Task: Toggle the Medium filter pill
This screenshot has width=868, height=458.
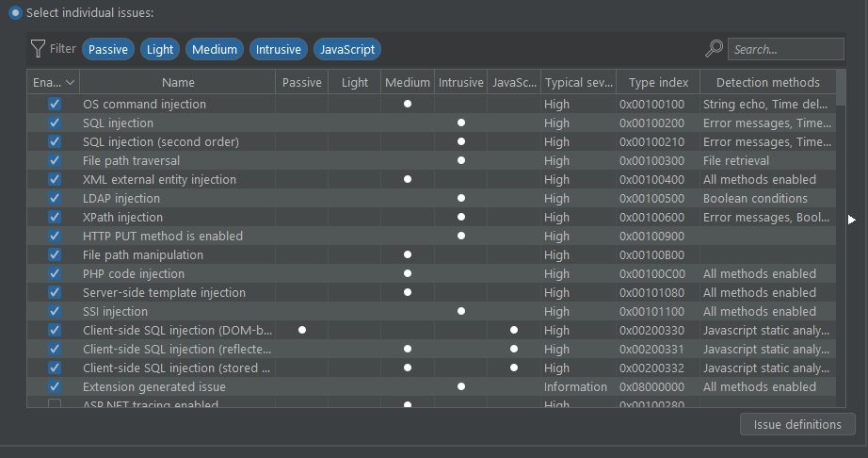Action: pyautogui.click(x=215, y=49)
